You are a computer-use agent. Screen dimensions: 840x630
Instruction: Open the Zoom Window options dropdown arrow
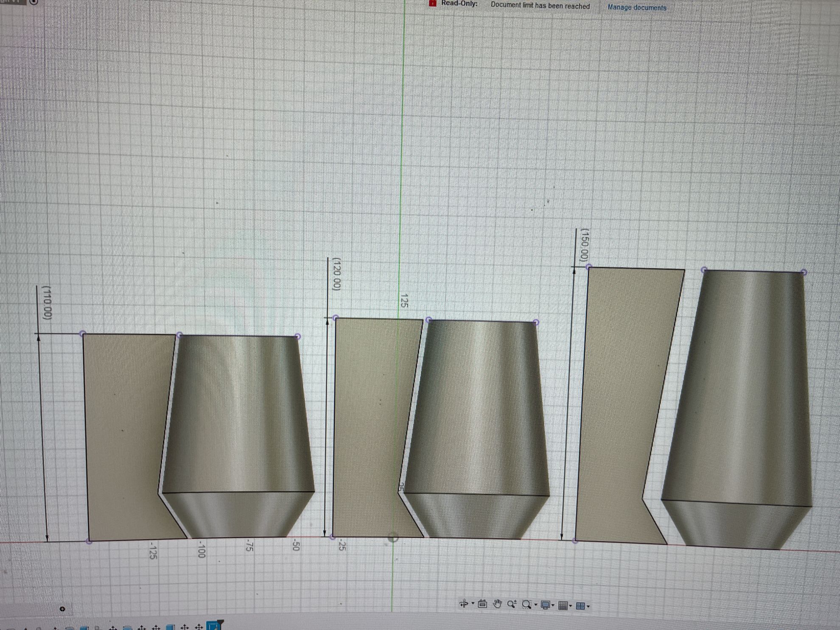tap(536, 605)
